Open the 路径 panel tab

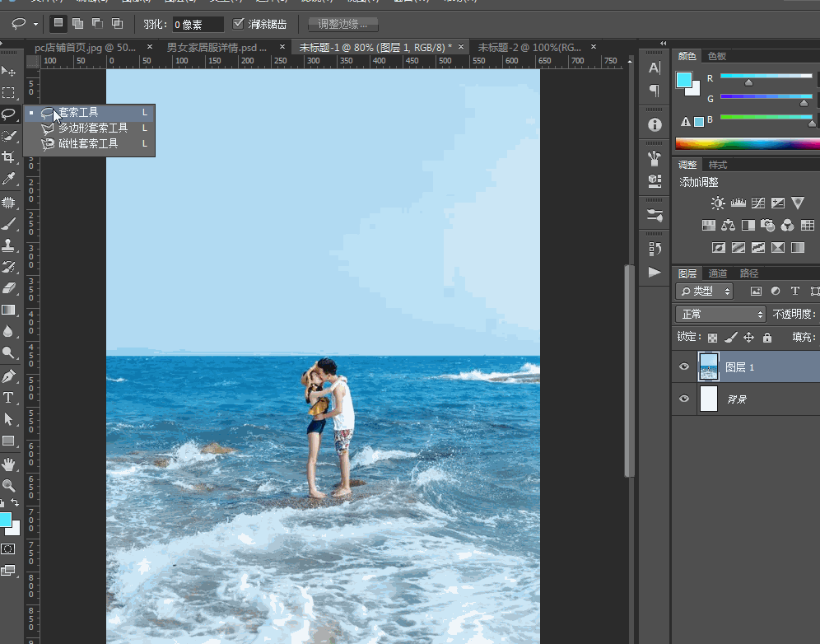[749, 273]
